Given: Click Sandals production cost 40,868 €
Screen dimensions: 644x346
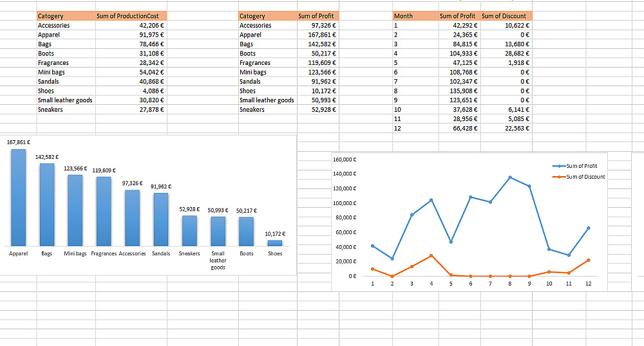Looking at the screenshot, I should click(131, 81).
